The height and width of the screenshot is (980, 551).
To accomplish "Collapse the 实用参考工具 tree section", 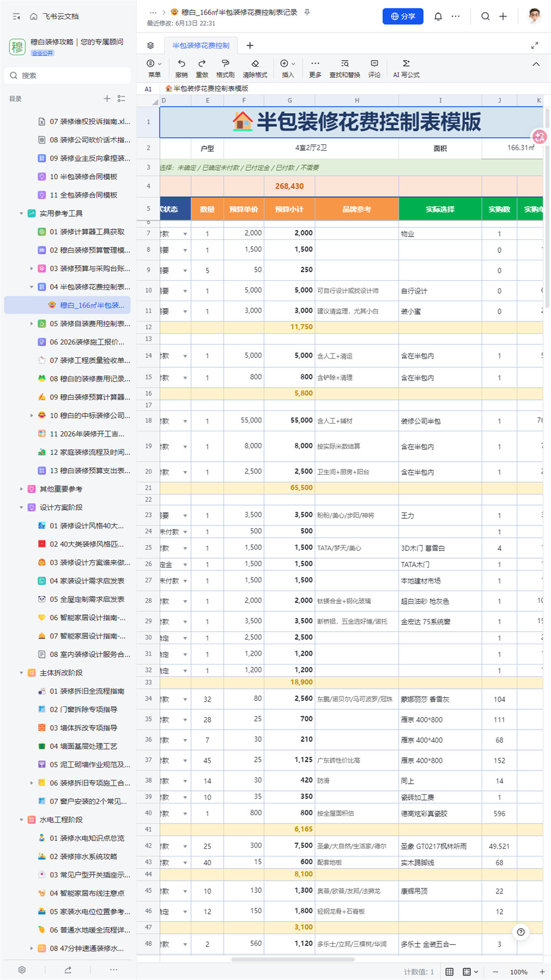I will 21,213.
